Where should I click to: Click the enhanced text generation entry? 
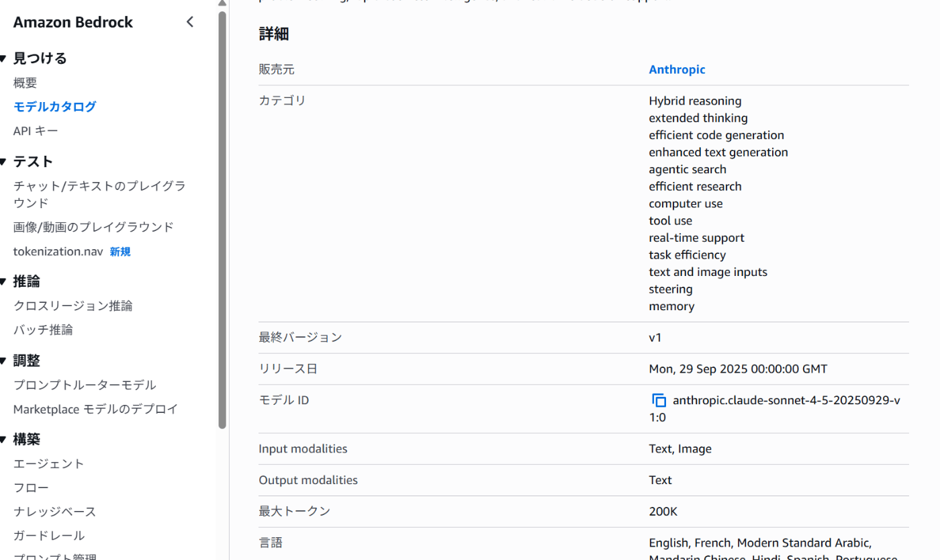pos(718,152)
